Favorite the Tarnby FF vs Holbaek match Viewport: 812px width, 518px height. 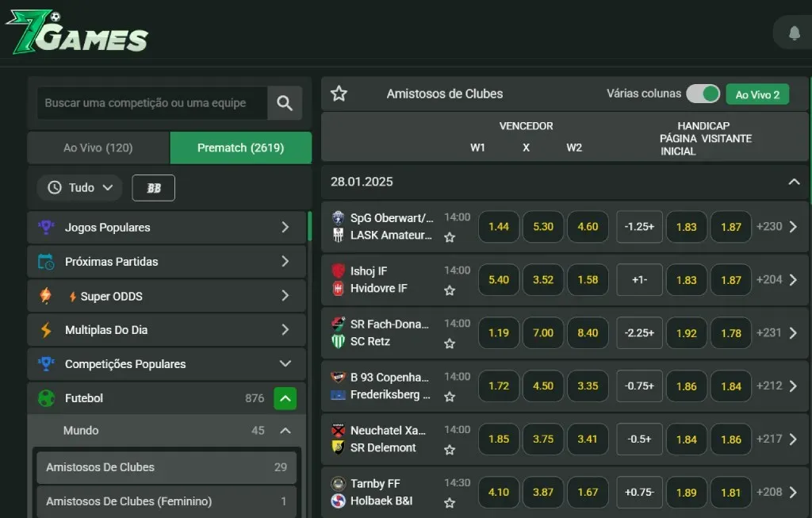[x=450, y=503]
